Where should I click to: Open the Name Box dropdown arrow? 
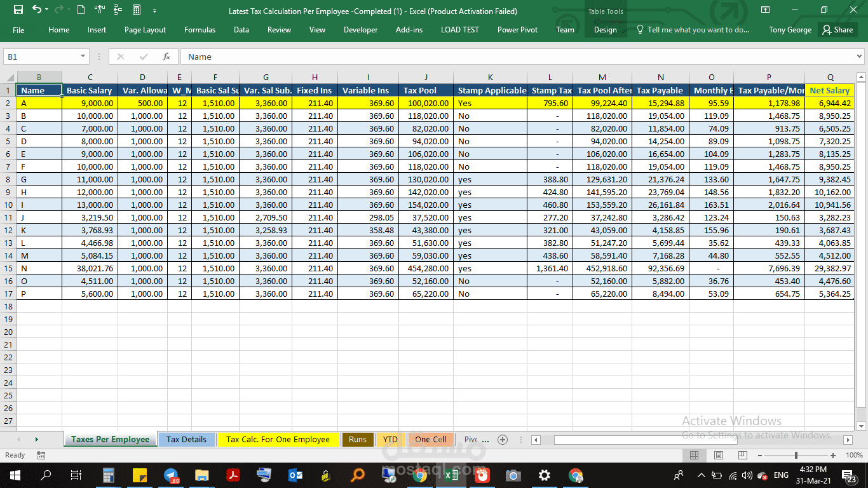(83, 57)
